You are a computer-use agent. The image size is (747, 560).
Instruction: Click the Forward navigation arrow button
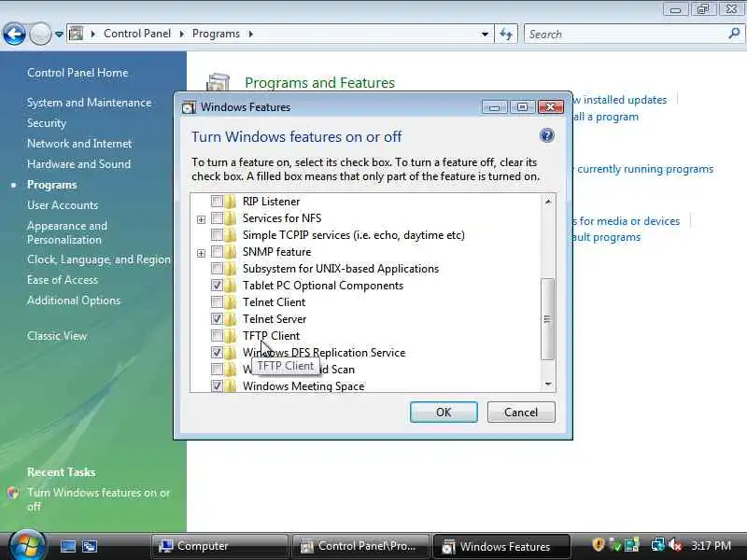click(x=40, y=34)
